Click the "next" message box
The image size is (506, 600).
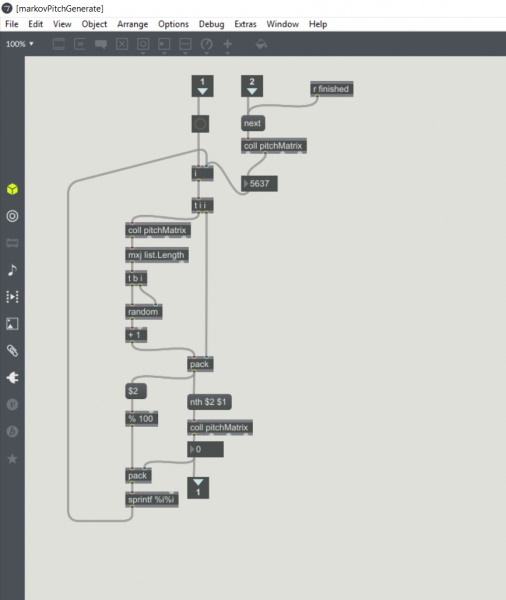[x=253, y=124]
